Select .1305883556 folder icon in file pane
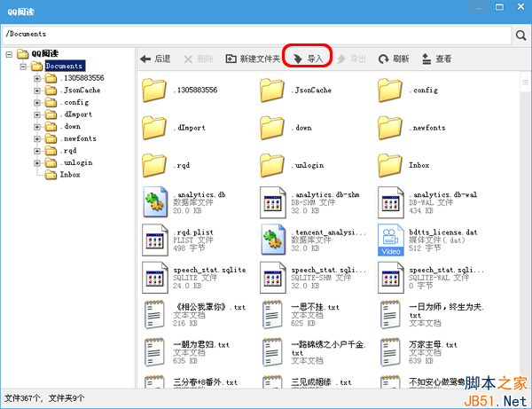Screen dimensions: 532x409 tap(154, 90)
